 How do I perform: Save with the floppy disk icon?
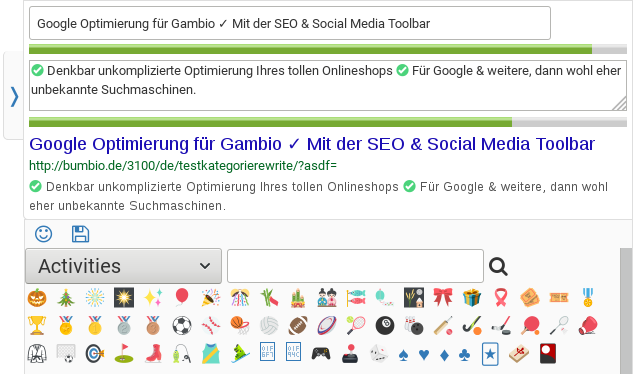(x=80, y=234)
